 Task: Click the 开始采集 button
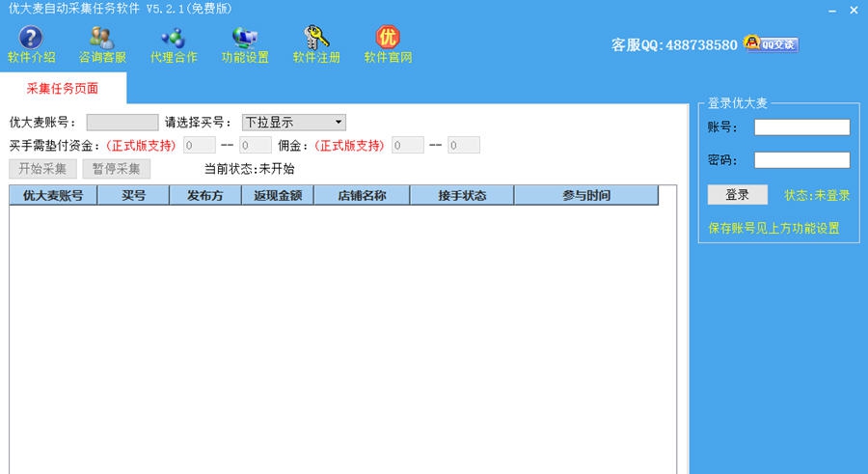[42, 169]
